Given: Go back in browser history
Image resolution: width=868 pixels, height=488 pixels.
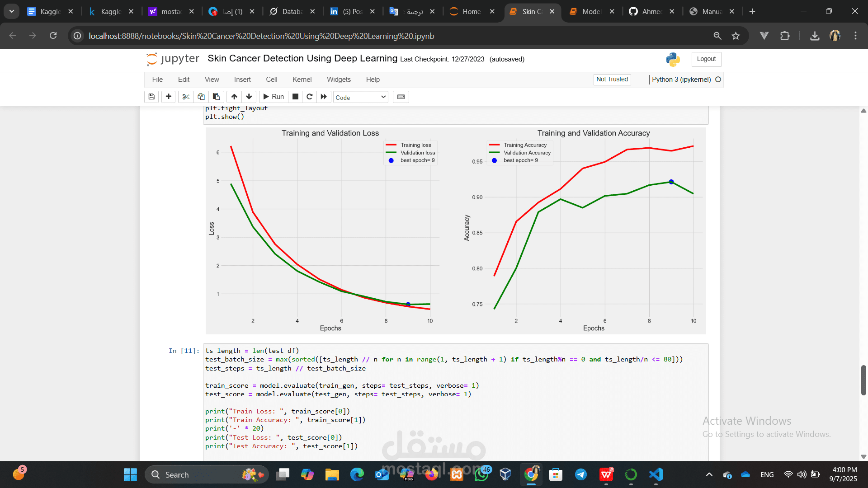Looking at the screenshot, I should pyautogui.click(x=12, y=36).
